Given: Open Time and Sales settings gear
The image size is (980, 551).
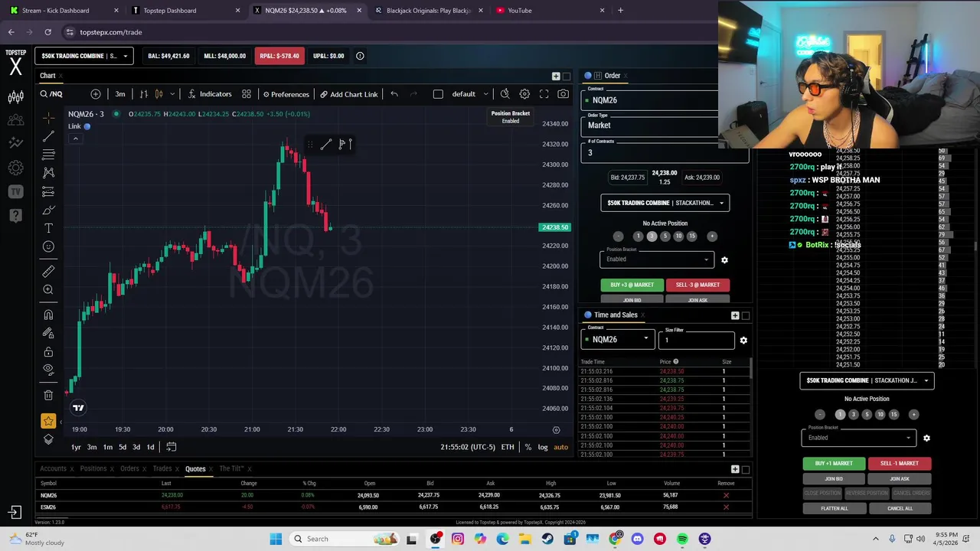Looking at the screenshot, I should point(743,341).
